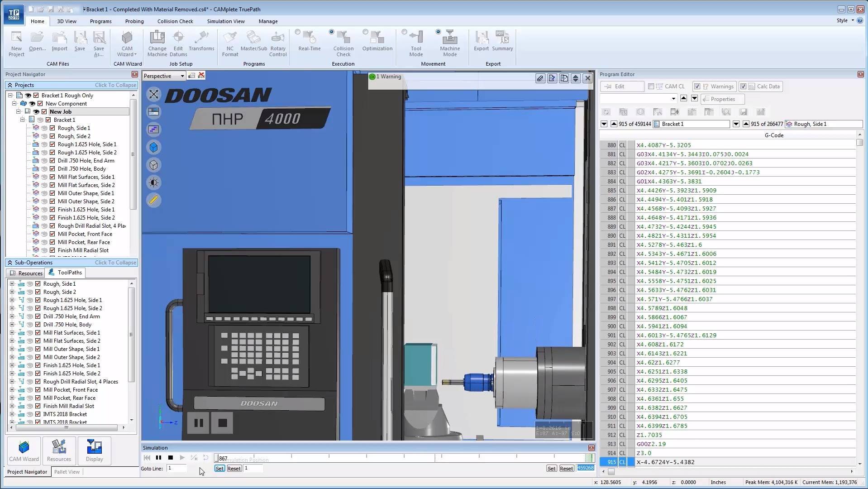Uncheck Mill Pocket, Front Face in Projects
Image resolution: width=868 pixels, height=489 pixels.
point(52,234)
